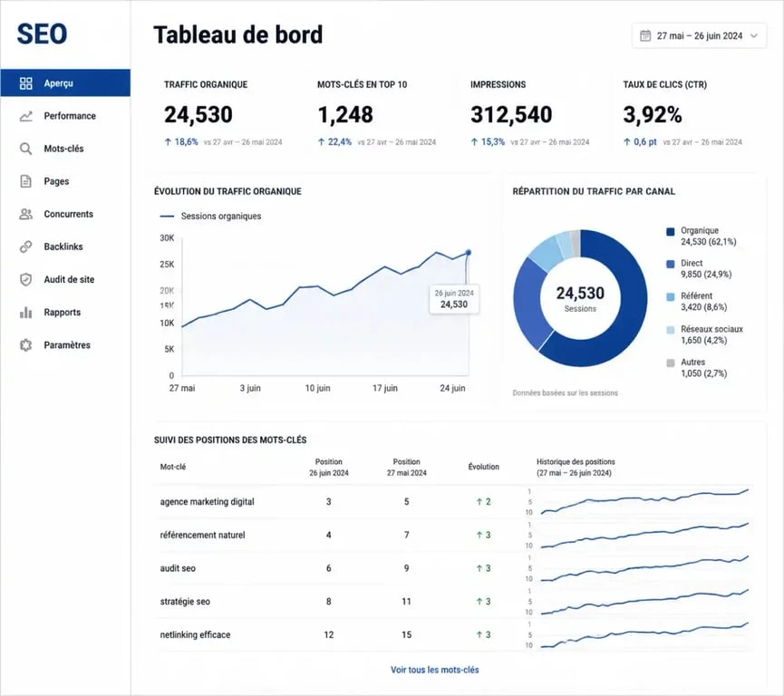The width and height of the screenshot is (784, 696).
Task: Click the Mots-clés magnifier icon
Action: [x=26, y=149]
